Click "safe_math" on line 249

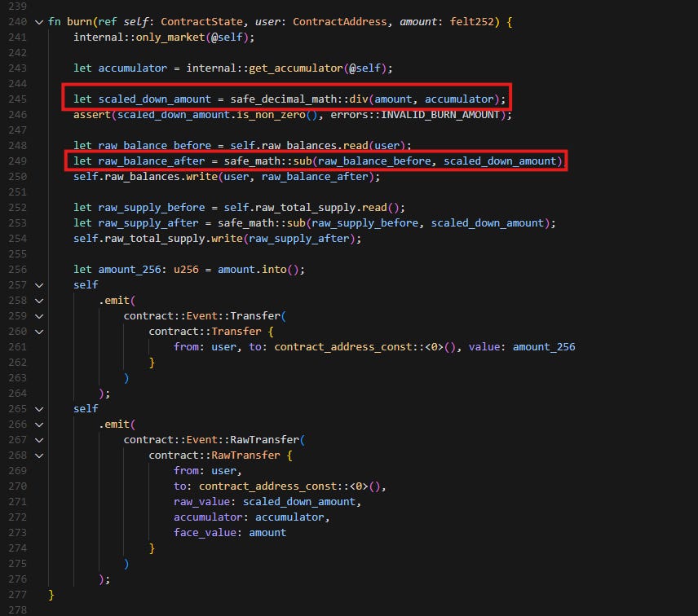tap(252, 161)
